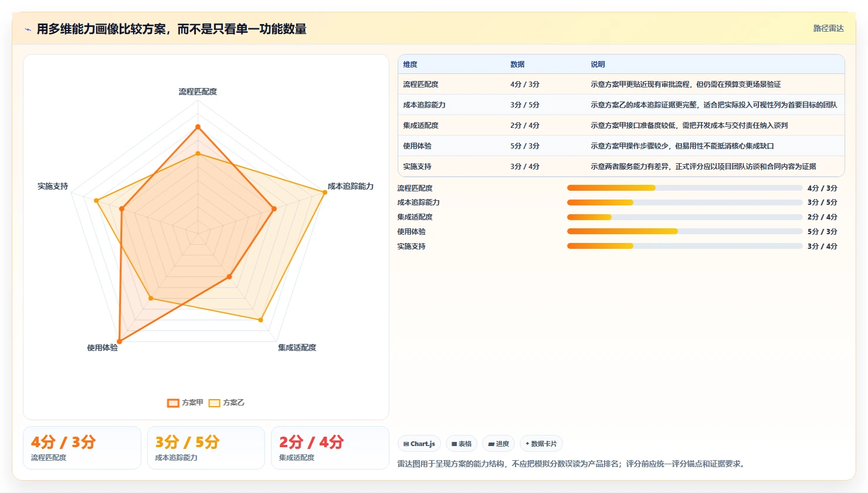Click the 实施支持 radar axis label

point(53,186)
